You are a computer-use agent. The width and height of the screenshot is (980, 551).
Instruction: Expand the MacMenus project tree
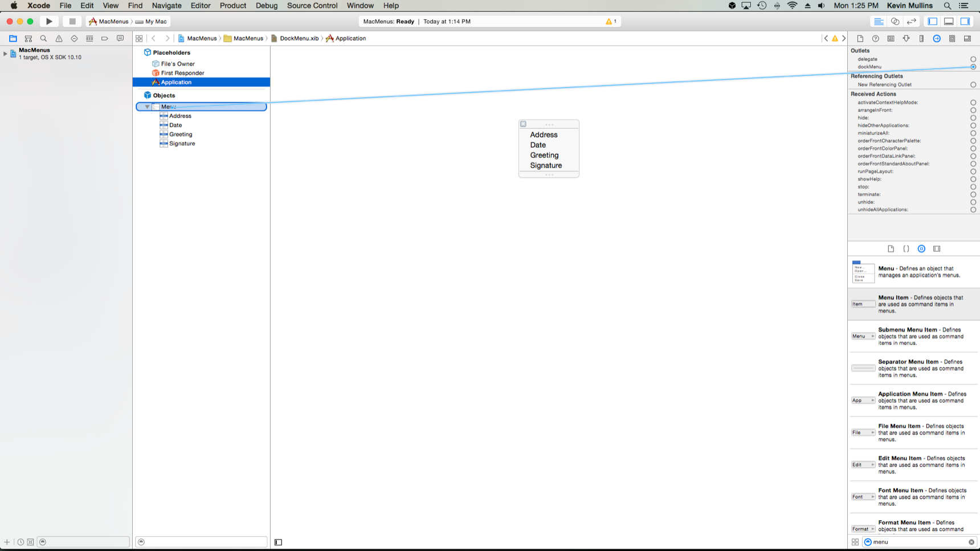(x=5, y=54)
